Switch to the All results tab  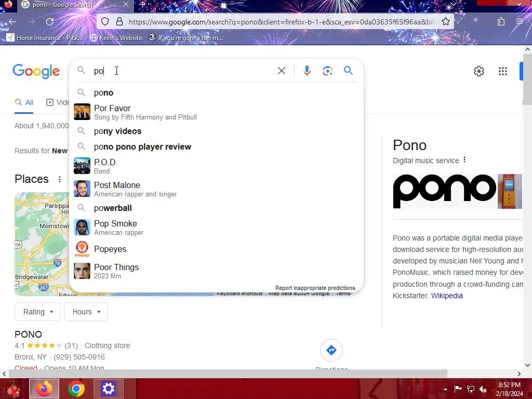click(x=24, y=102)
